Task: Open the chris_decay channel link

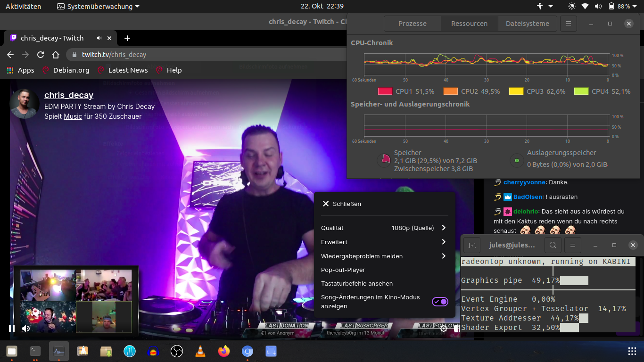Action: click(69, 95)
